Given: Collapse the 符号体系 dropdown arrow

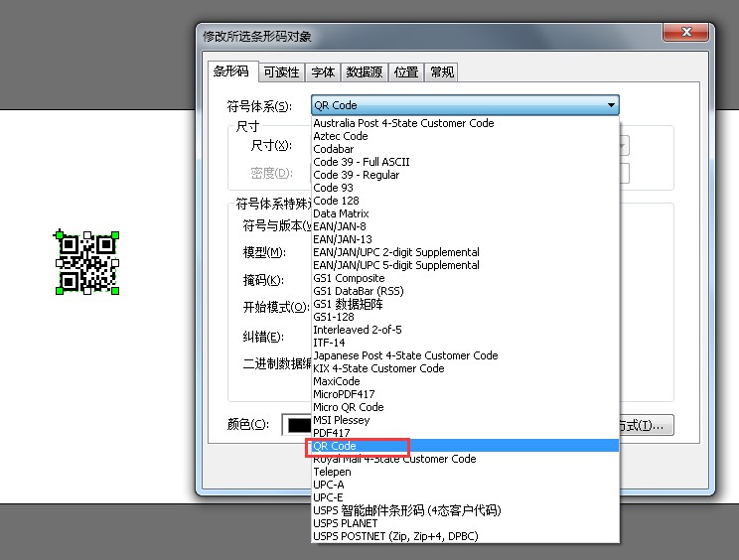Looking at the screenshot, I should (611, 105).
